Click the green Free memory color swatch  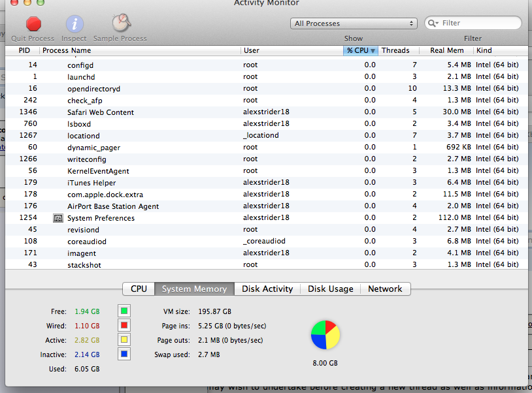click(124, 311)
